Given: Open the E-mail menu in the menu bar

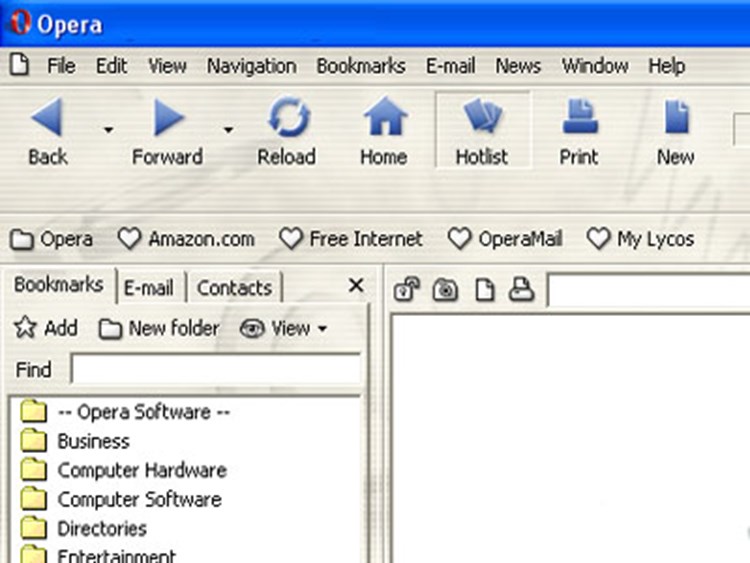Looking at the screenshot, I should coord(451,66).
